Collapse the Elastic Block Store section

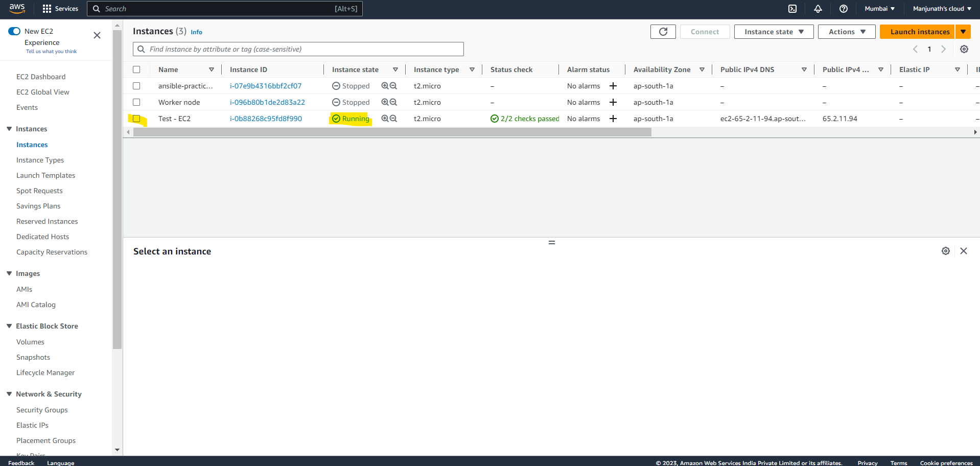9,326
